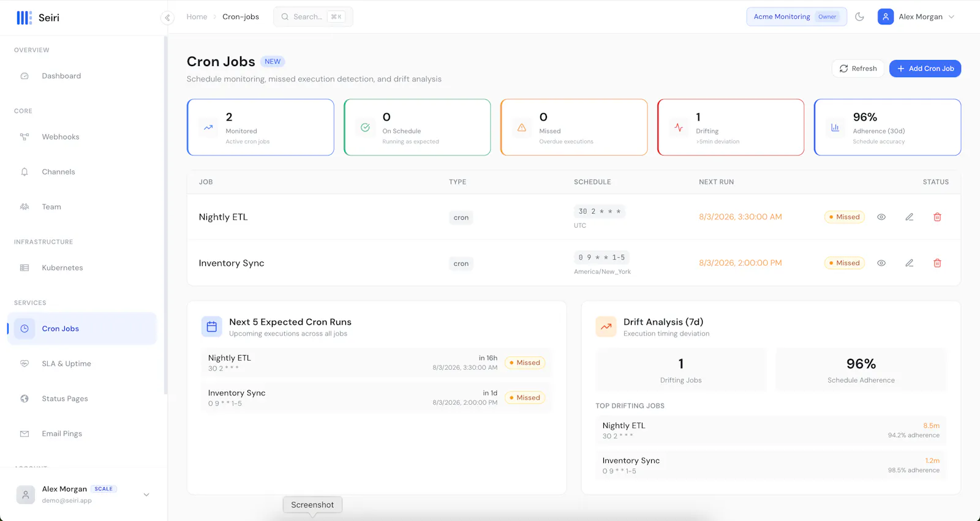Image resolution: width=980 pixels, height=521 pixels.
Task: Click the Missed badge on Inventory Sync table row
Action: pyautogui.click(x=844, y=263)
